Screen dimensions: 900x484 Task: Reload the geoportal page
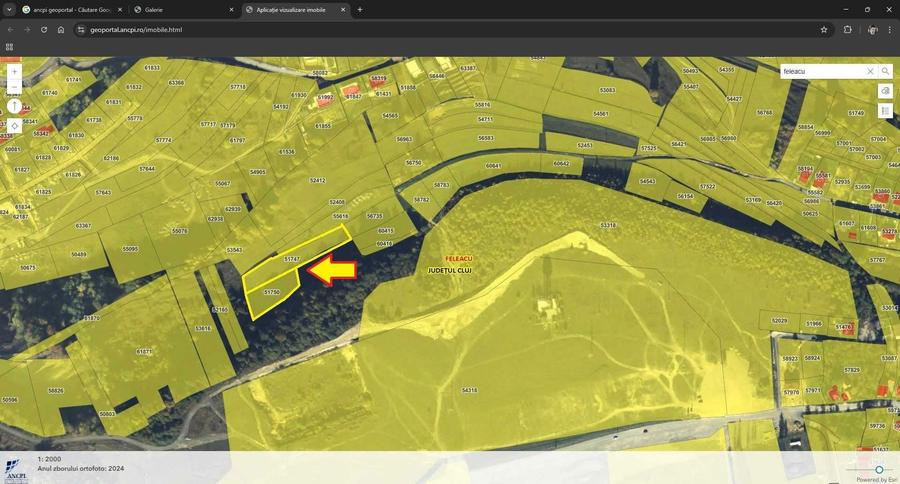click(44, 30)
